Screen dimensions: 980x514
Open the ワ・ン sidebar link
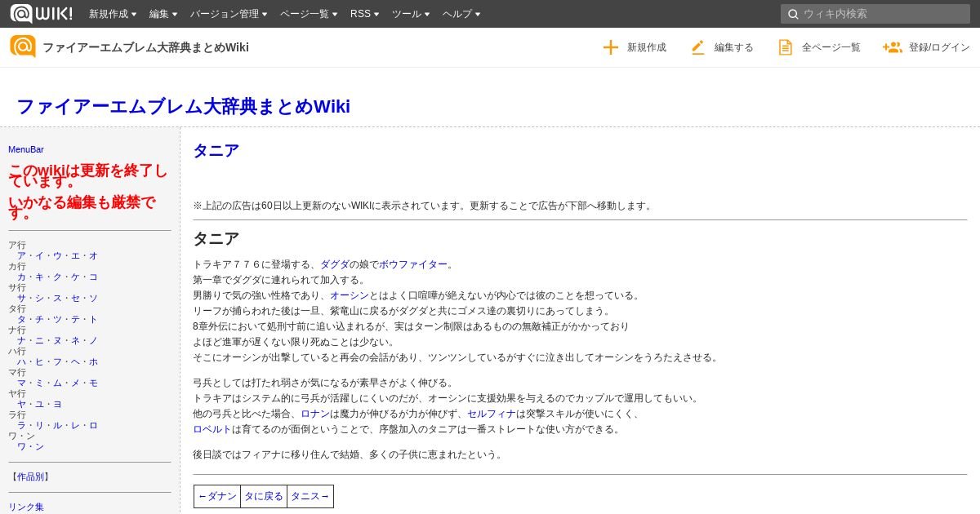30,446
